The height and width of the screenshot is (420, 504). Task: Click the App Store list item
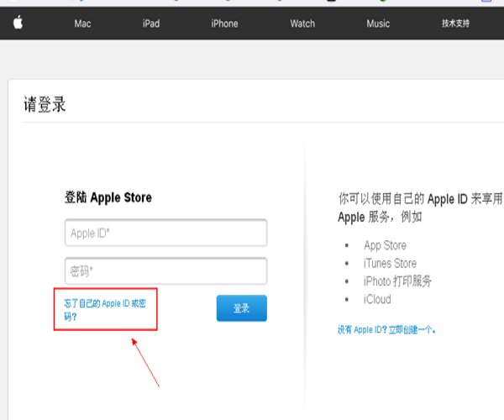[x=385, y=245]
